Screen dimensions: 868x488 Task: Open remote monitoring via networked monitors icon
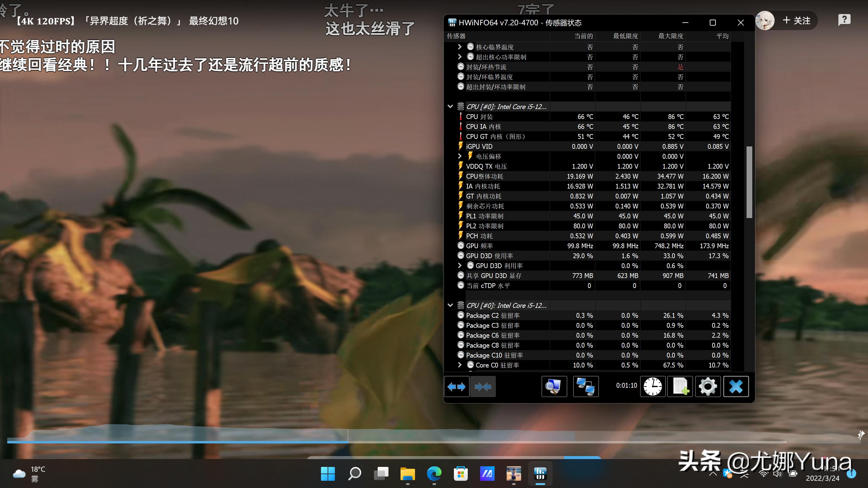[x=586, y=386]
